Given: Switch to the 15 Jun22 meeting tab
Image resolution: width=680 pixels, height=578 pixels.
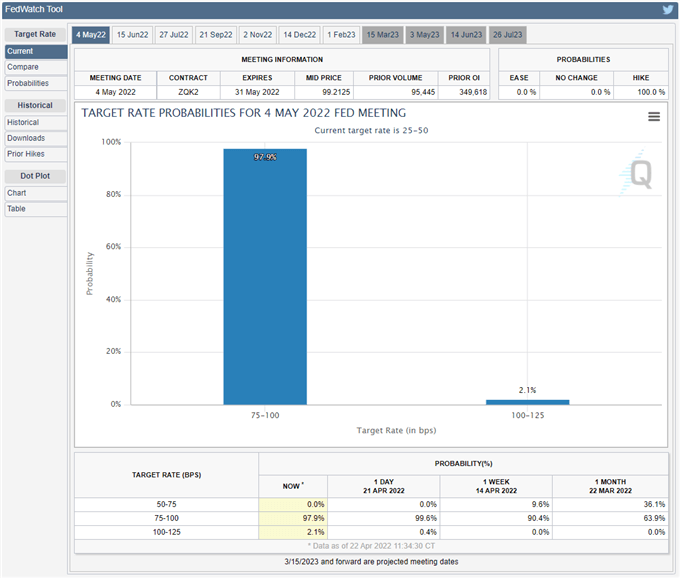Looking at the screenshot, I should (132, 35).
